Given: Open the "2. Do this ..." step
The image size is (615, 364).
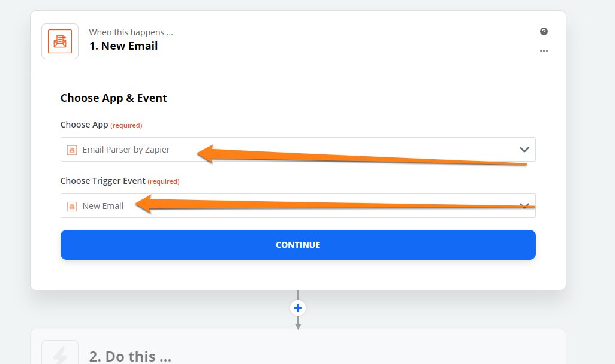Looking at the screenshot, I should [130, 356].
